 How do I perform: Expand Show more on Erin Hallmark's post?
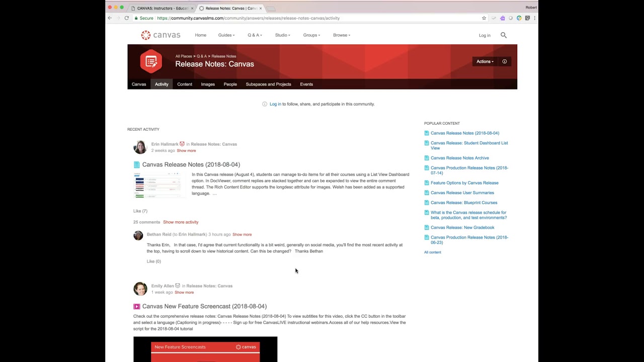[x=186, y=151]
